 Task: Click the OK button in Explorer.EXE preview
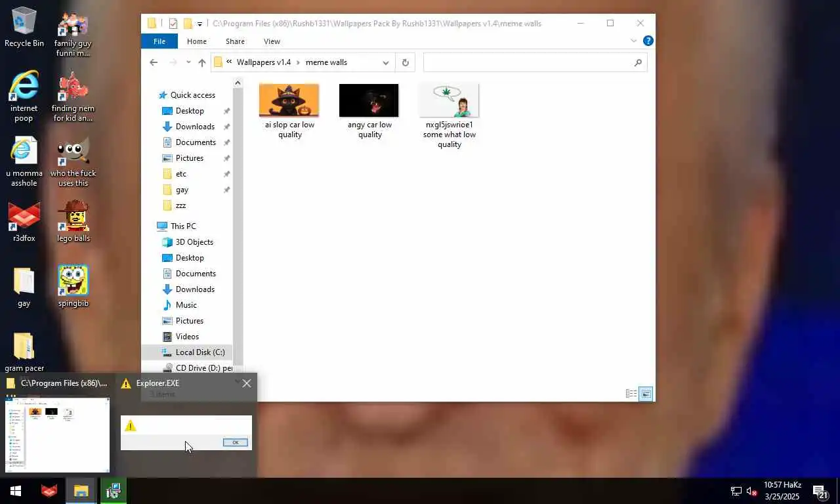(x=235, y=442)
